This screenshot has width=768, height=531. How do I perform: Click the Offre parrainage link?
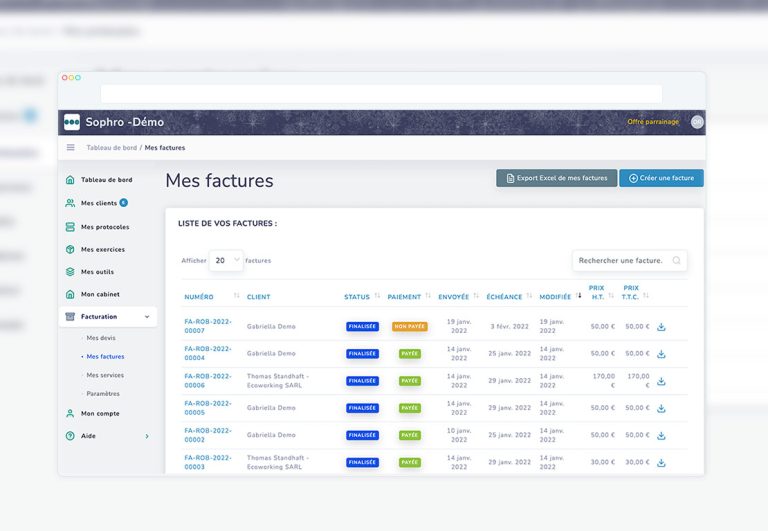[652, 122]
